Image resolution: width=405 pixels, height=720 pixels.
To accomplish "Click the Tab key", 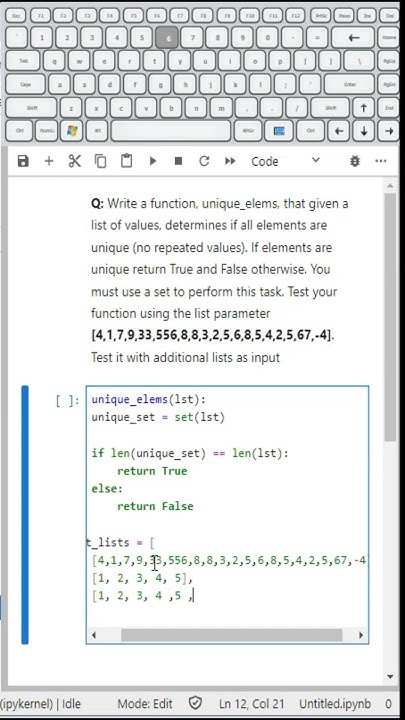I will pyautogui.click(x=23, y=61).
